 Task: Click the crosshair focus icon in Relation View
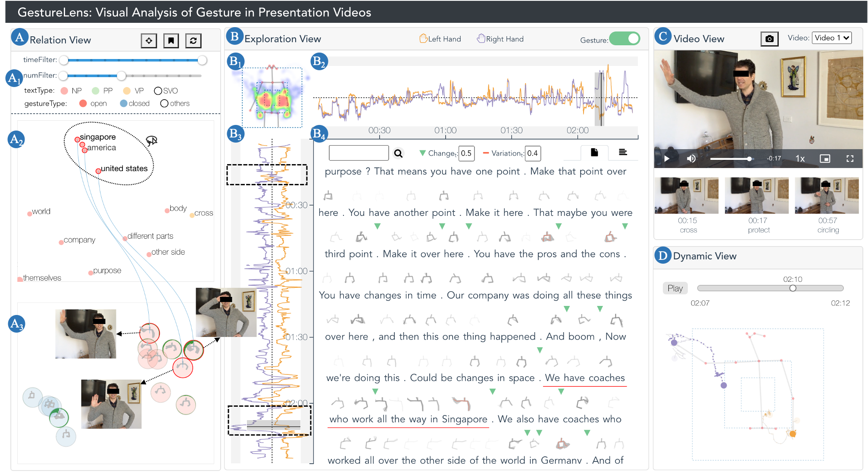[x=149, y=41]
